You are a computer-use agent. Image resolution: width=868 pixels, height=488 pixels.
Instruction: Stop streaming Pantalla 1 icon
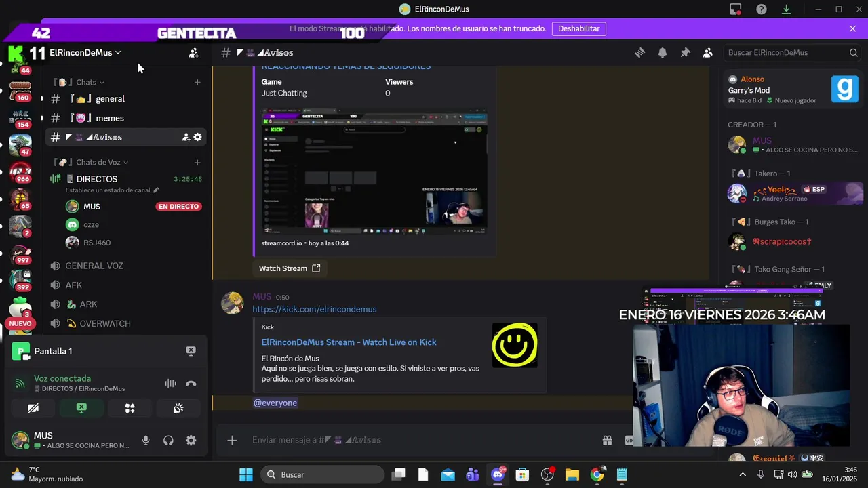[x=191, y=351]
